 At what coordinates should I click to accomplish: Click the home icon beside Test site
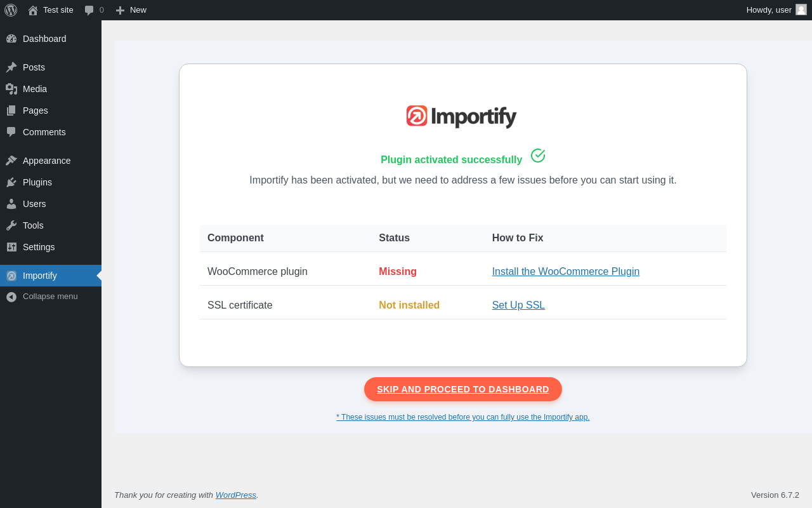click(33, 10)
